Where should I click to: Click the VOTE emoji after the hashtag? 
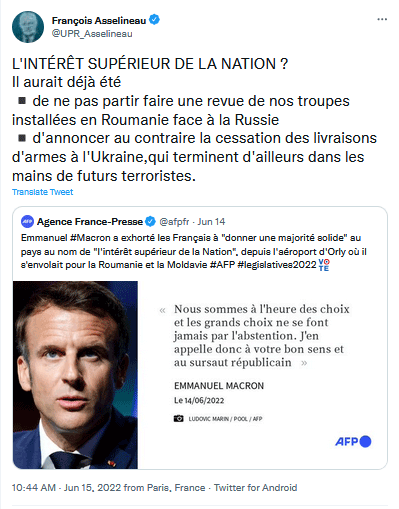point(324,265)
